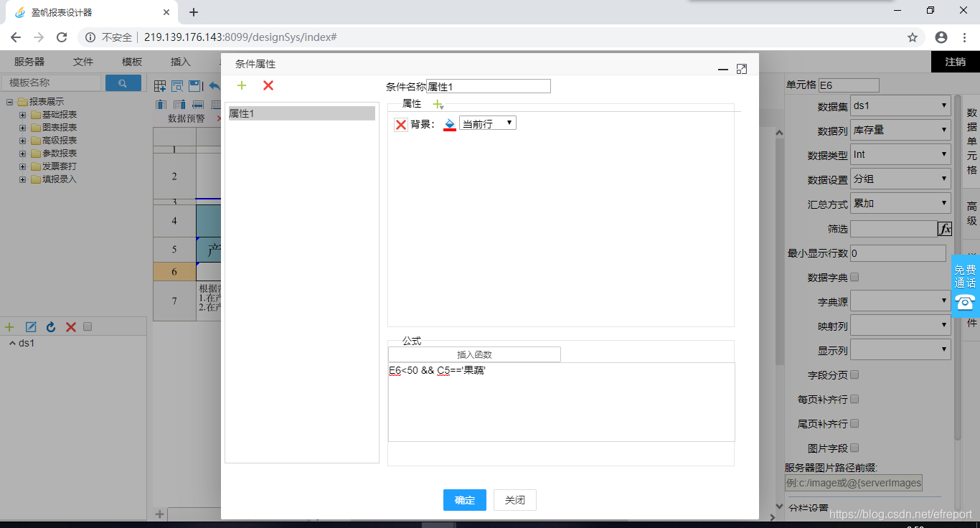Tick the checkbox next to dataset tools
This screenshot has height=528, width=980.
pyautogui.click(x=88, y=327)
